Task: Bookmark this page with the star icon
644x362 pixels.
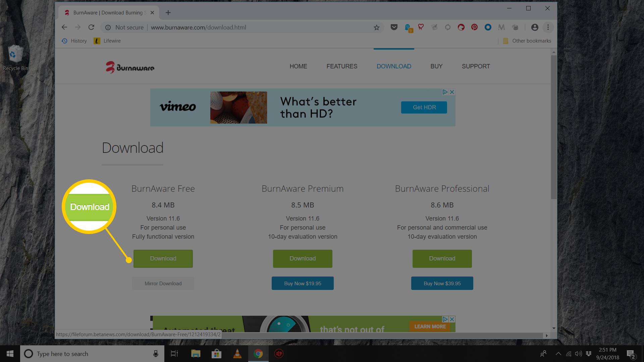Action: 377,27
